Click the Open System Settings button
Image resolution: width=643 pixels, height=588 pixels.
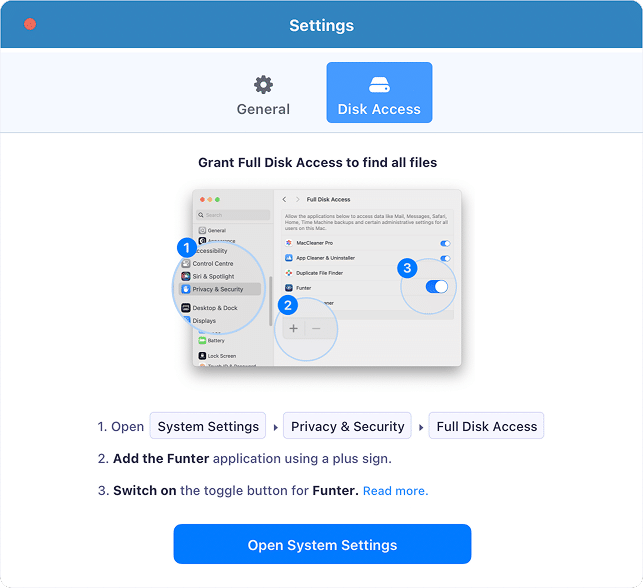coord(322,544)
